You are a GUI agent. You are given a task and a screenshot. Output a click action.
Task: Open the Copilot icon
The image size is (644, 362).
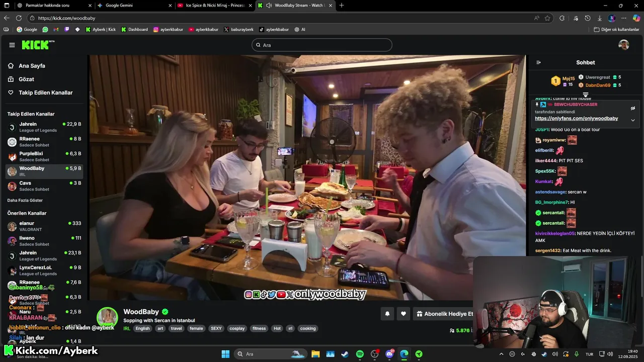pos(636,18)
